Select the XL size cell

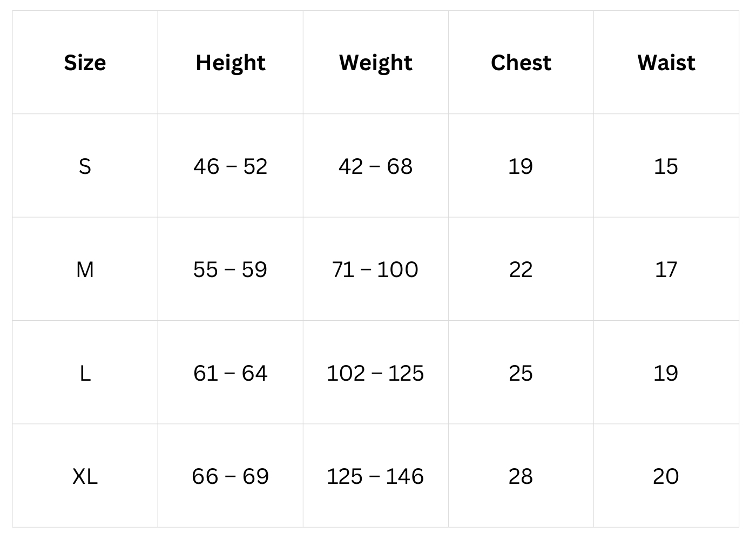(x=85, y=476)
